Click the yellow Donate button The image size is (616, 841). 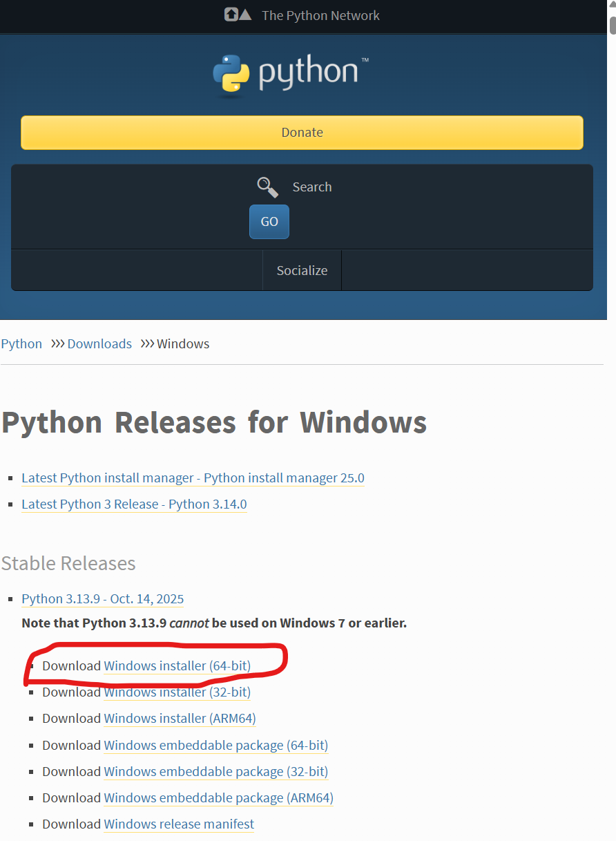click(x=302, y=133)
